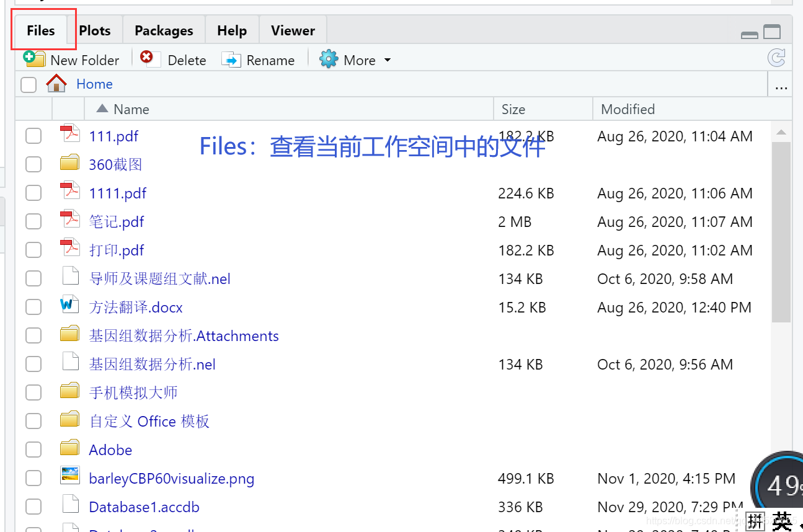803x532 pixels.
Task: Click the Delete button label
Action: (x=187, y=60)
